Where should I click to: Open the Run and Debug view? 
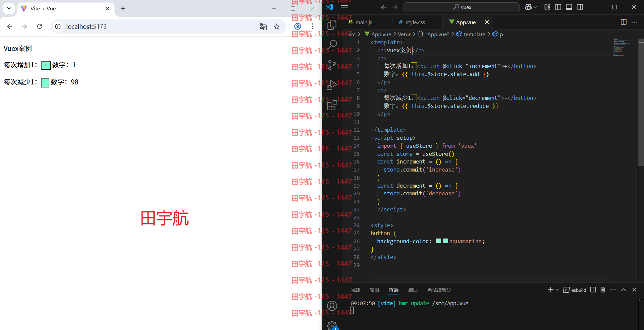[x=332, y=85]
